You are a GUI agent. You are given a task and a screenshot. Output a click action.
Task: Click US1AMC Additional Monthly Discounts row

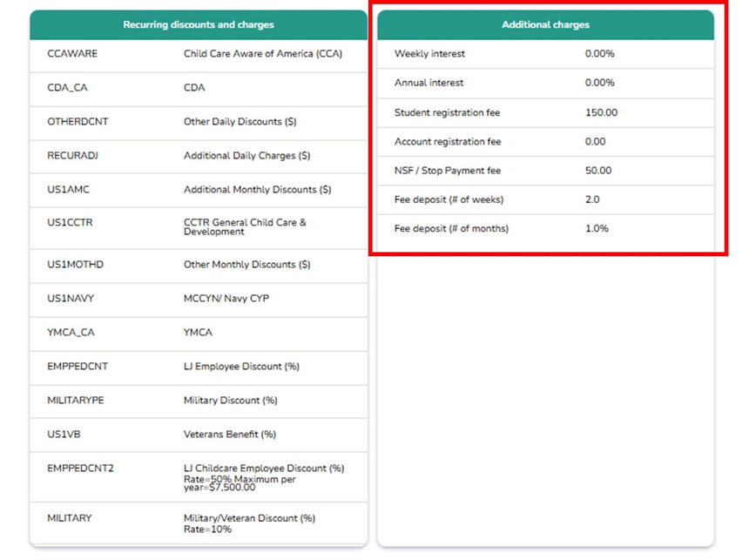(x=199, y=189)
